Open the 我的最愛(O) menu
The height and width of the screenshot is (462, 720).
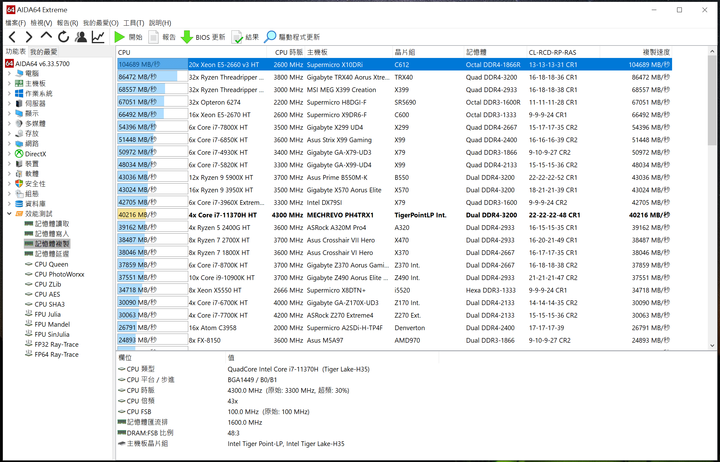click(101, 23)
